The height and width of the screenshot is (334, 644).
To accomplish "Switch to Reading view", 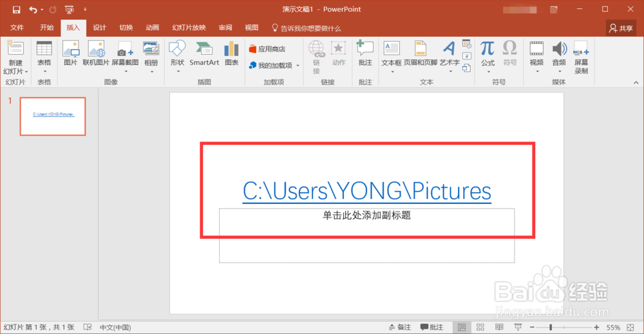I will [x=499, y=327].
